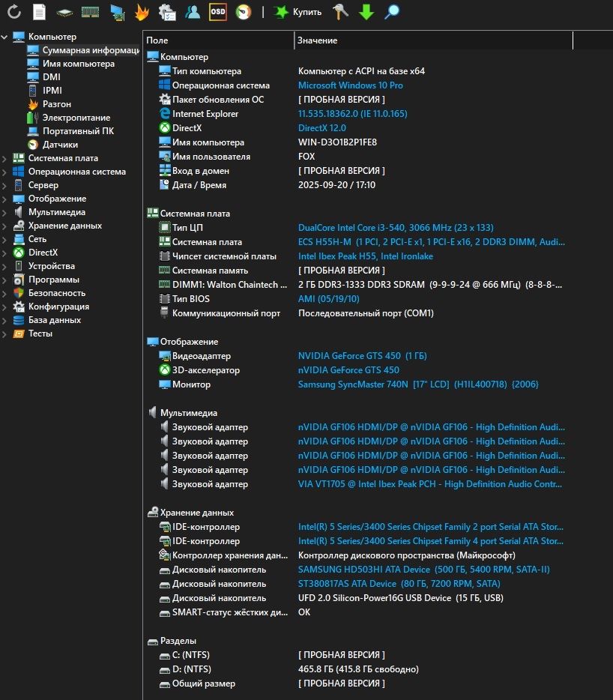Click the blue monitor and card toolbar icon
The image size is (613, 700).
117,12
